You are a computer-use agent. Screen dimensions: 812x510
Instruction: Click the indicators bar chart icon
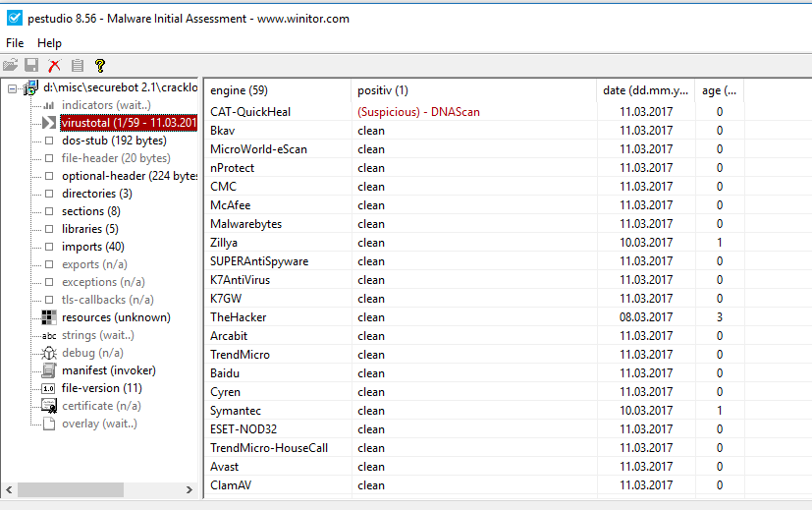49,105
